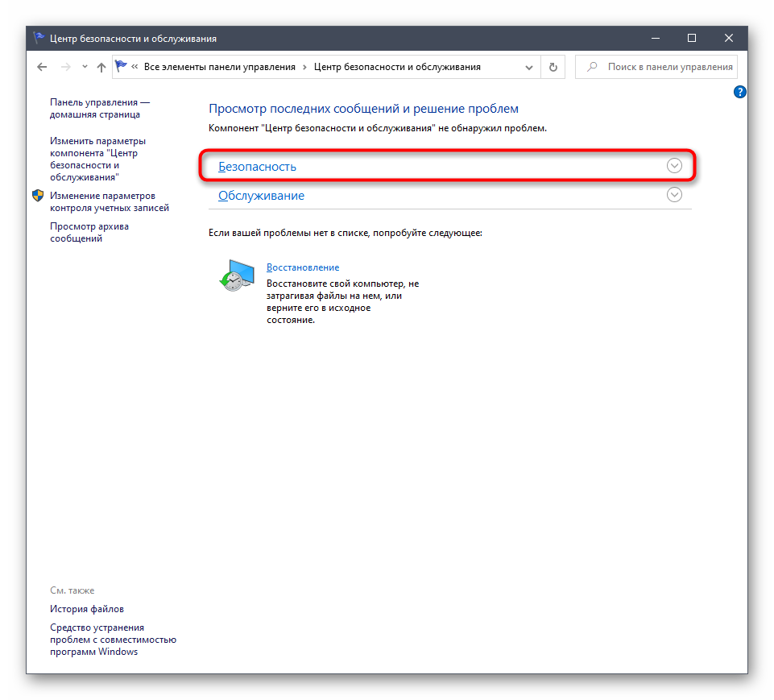The image size is (774, 700).
Task: Open help via blue question mark icon
Action: tap(740, 93)
